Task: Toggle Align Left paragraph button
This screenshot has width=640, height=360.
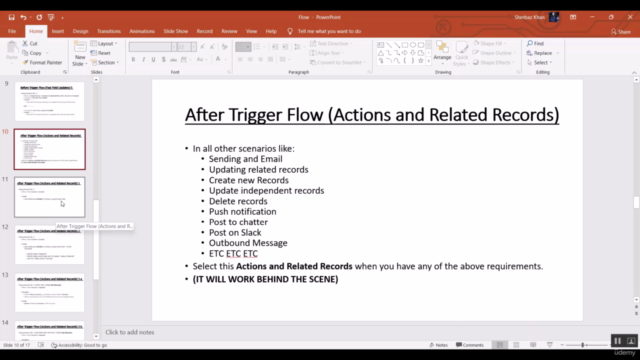Action: [240, 60]
